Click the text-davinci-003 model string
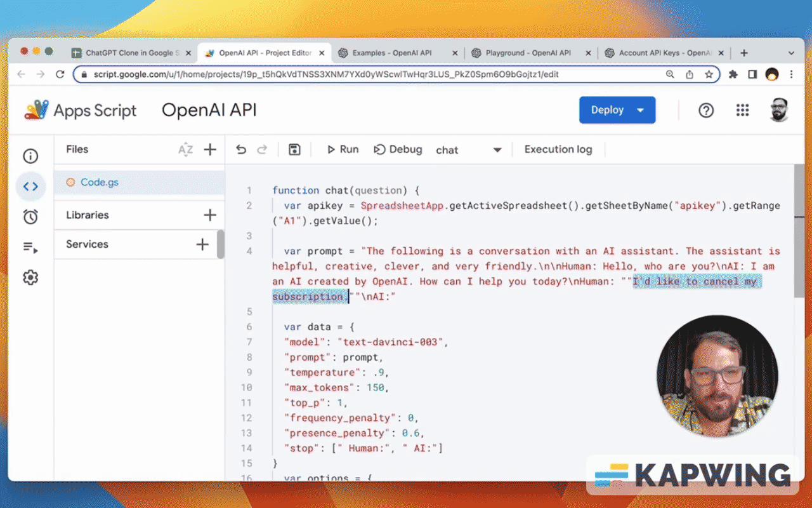This screenshot has height=508, width=812. pyautogui.click(x=390, y=342)
